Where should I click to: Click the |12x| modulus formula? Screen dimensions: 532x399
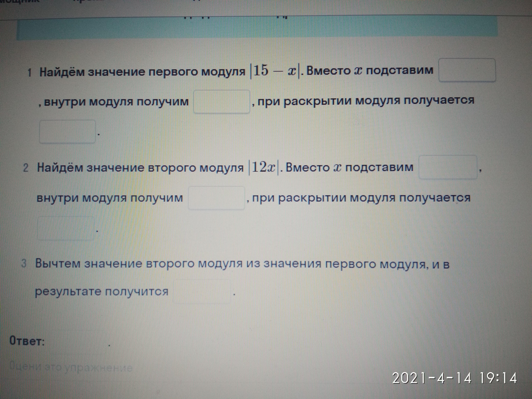click(263, 168)
